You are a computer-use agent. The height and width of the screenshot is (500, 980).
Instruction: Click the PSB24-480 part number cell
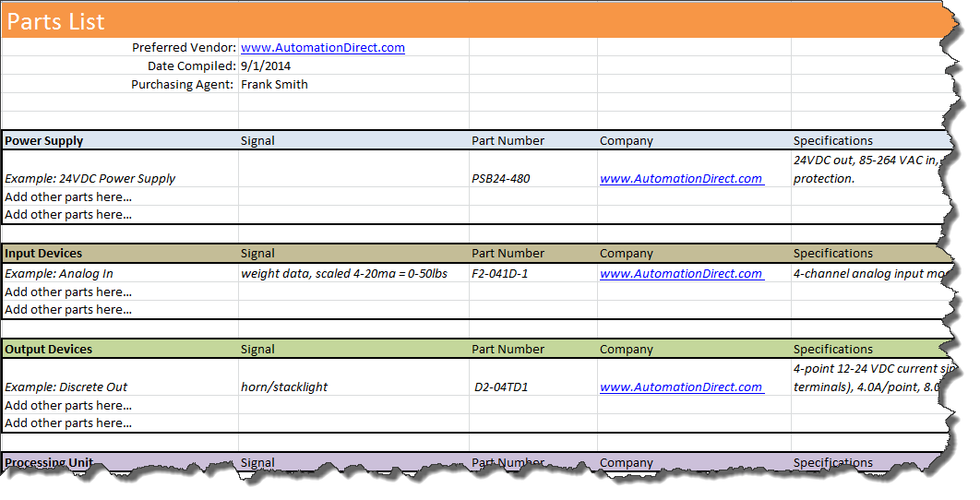[500, 179]
